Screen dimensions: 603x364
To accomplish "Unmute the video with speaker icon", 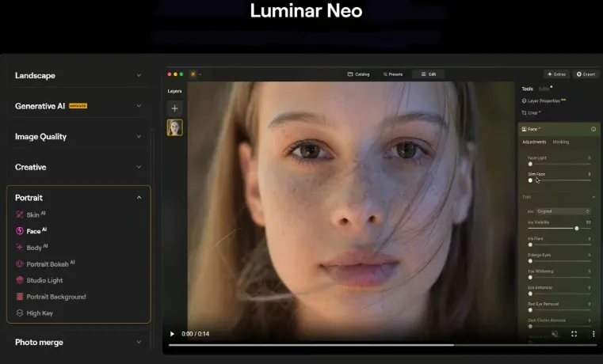I will tap(555, 334).
